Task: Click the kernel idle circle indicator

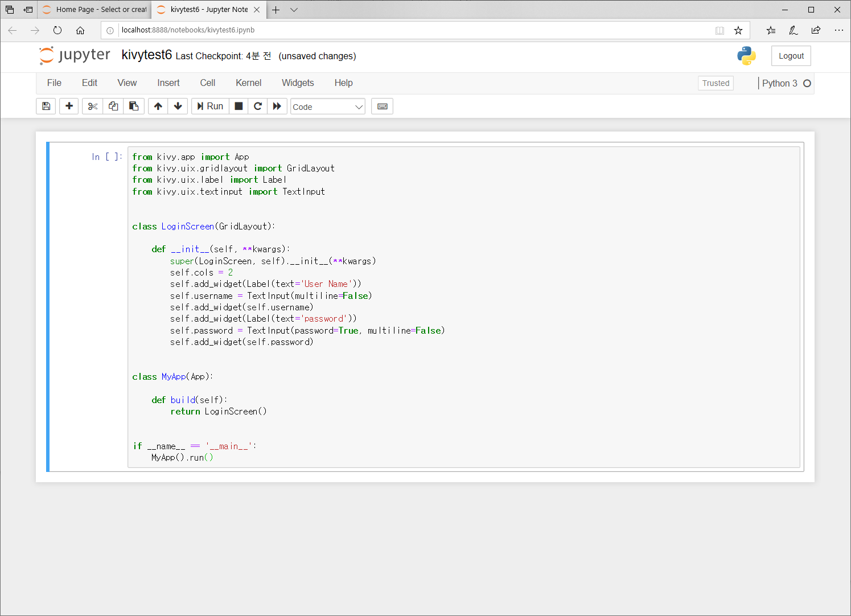Action: click(807, 83)
